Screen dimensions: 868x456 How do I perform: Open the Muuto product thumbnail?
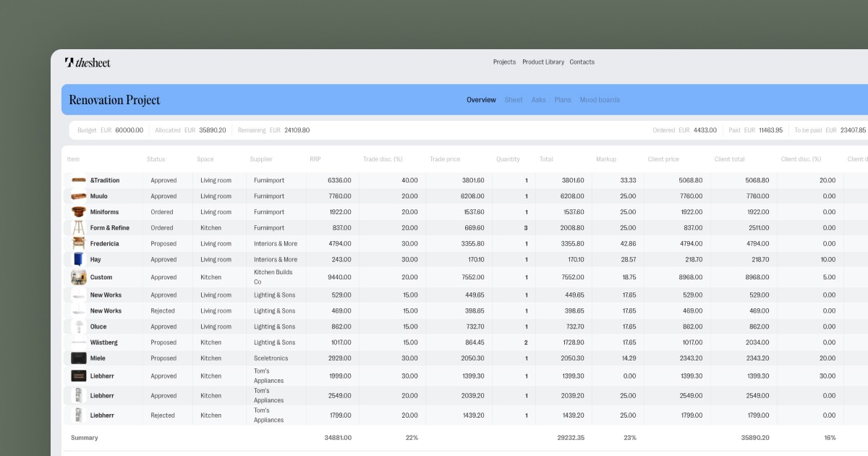coord(79,196)
